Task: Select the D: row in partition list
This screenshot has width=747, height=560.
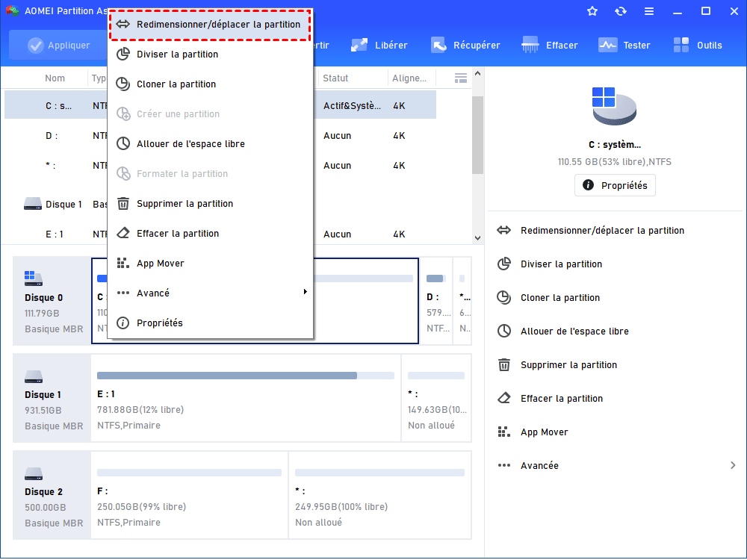Action: tap(220, 136)
